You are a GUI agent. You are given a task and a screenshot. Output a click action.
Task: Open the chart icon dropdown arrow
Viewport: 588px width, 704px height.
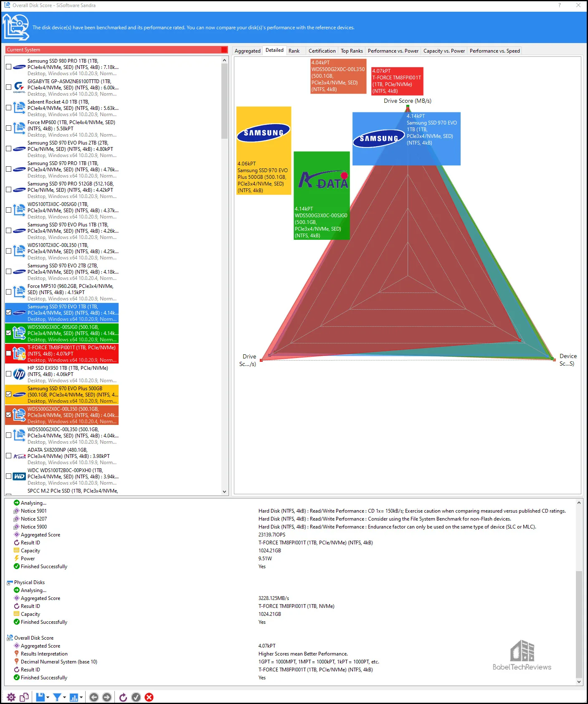point(81,697)
